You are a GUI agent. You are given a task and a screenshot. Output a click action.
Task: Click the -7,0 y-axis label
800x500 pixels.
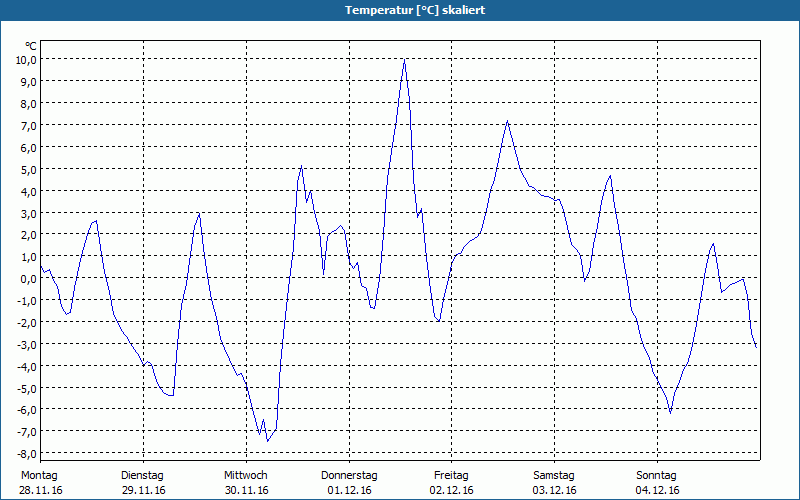(27, 432)
